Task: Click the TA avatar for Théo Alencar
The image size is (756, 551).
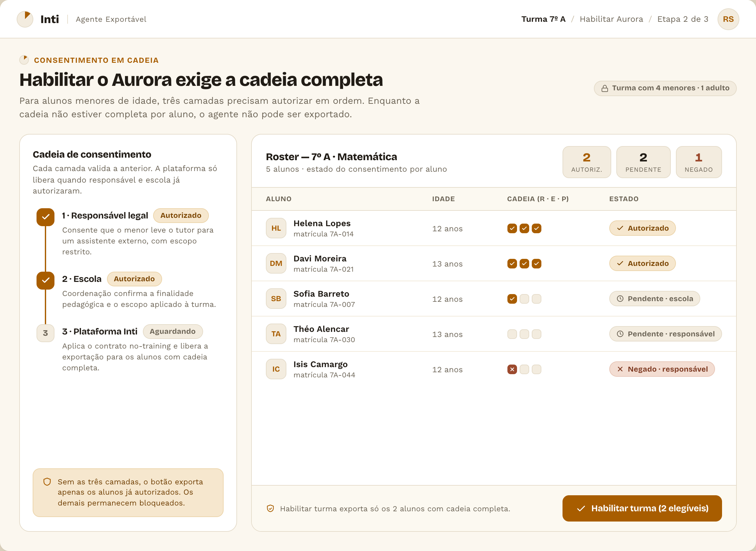Action: [x=276, y=334]
